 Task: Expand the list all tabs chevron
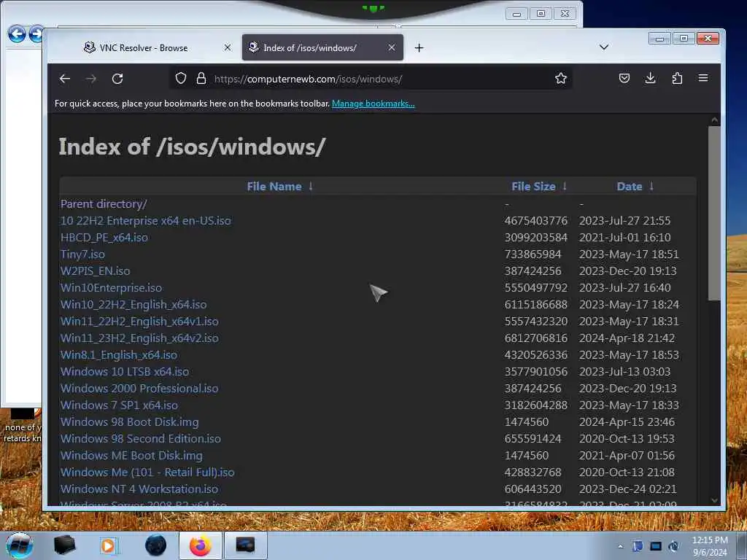[603, 47]
